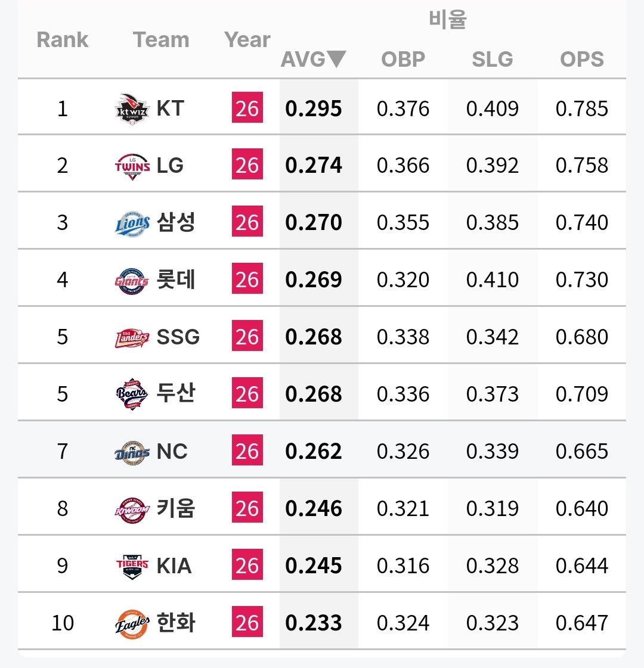
Task: Click the Kiwoom Heroes logo
Action: pyautogui.click(x=132, y=509)
